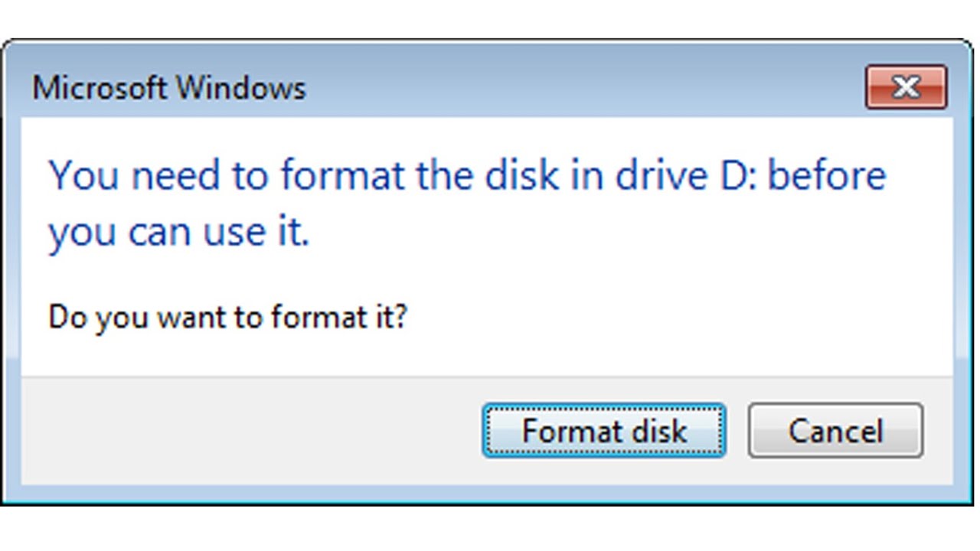
Task: Click the word 'Microsoft' in title bar
Action: click(x=99, y=88)
